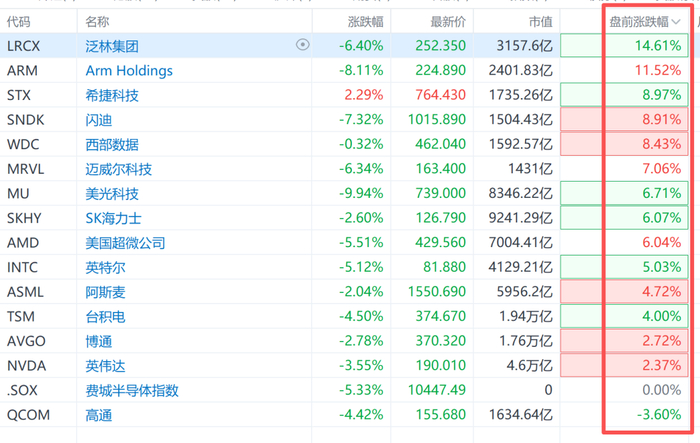This screenshot has width=700, height=443.
Task: Click the 7.06% pre-market value
Action: click(x=662, y=168)
